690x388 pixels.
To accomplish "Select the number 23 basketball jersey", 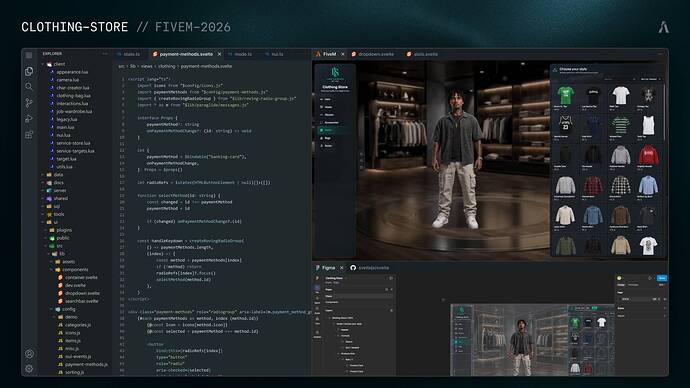I will tap(565, 125).
